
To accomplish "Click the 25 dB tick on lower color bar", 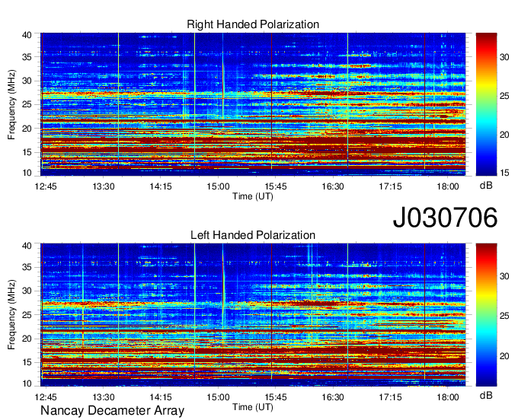I will [504, 316].
